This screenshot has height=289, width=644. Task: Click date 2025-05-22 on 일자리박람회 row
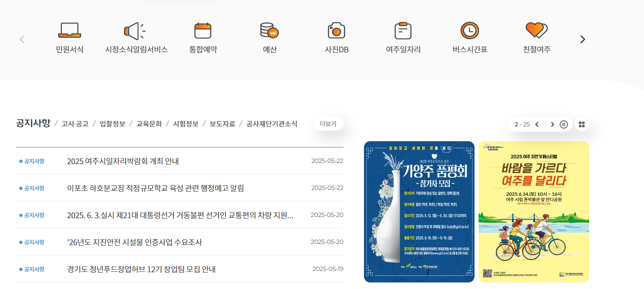[327, 161]
